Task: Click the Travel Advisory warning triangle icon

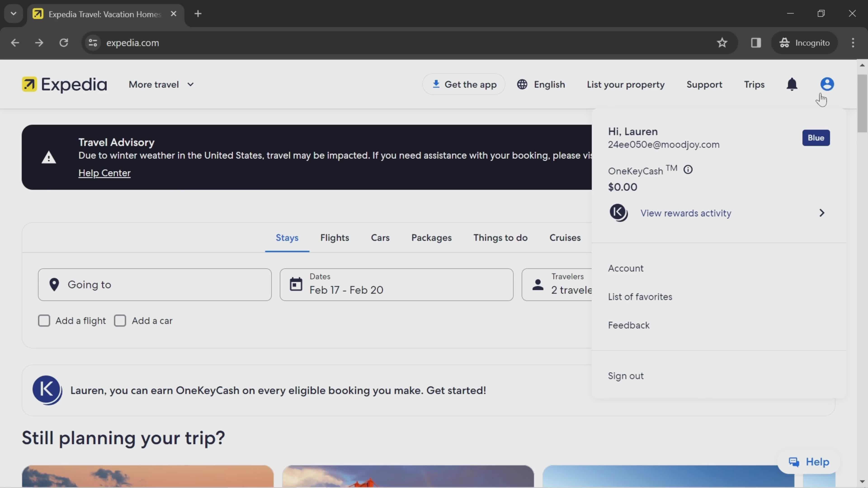Action: [49, 157]
